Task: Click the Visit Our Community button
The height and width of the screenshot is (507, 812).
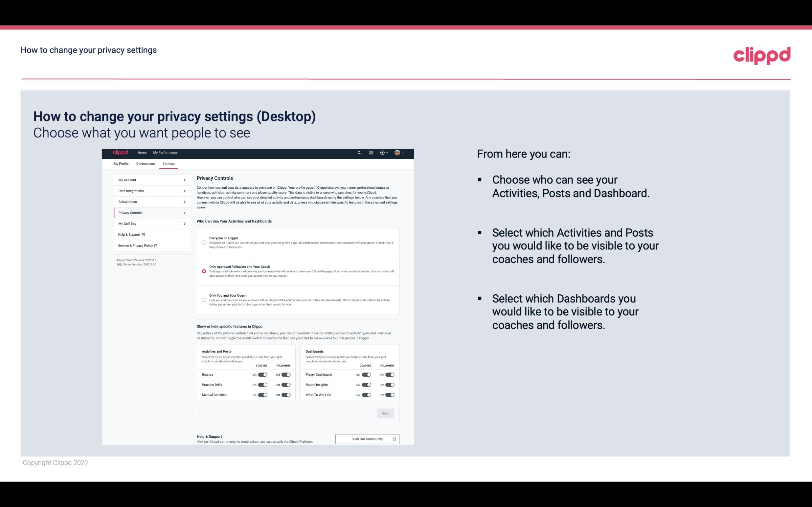Action: (367, 439)
